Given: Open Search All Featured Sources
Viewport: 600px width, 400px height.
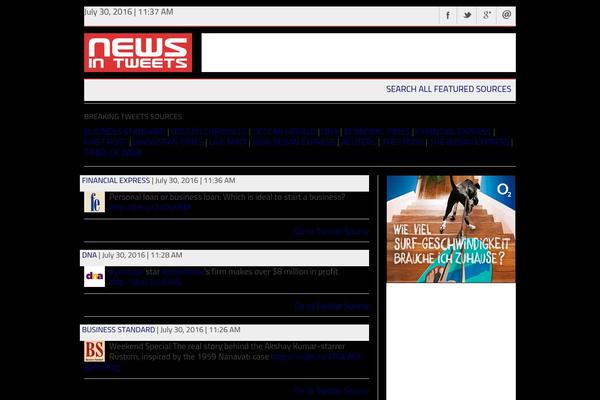Looking at the screenshot, I should (x=448, y=89).
